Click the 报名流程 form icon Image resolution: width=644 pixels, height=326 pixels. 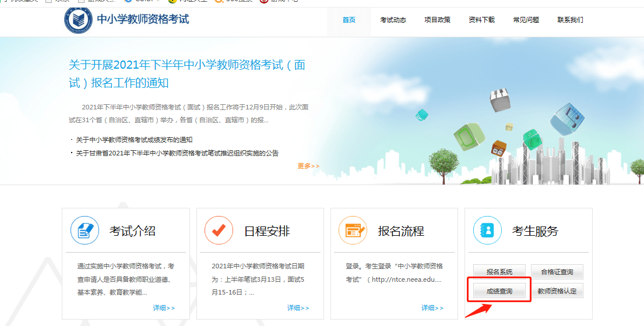[353, 231]
